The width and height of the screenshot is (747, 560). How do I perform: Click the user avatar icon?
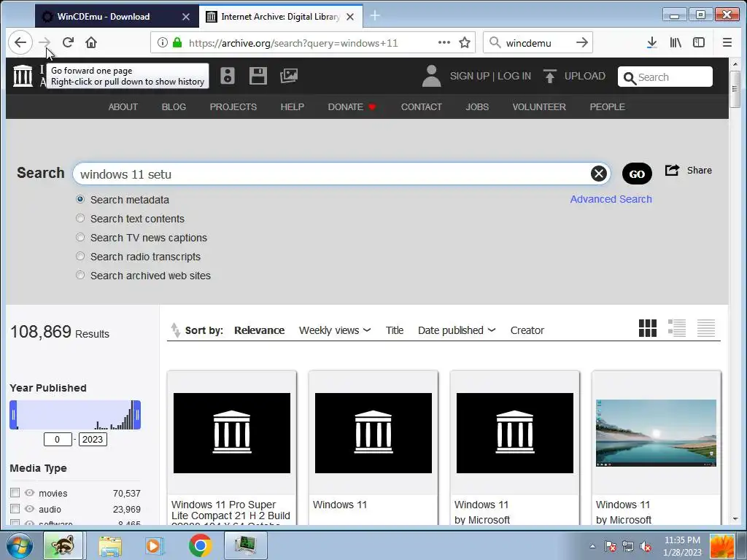coord(431,76)
